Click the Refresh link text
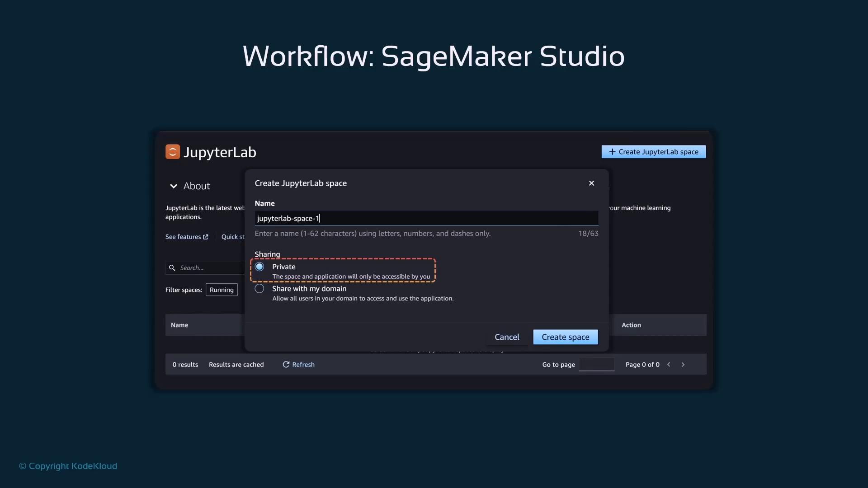 [303, 365]
